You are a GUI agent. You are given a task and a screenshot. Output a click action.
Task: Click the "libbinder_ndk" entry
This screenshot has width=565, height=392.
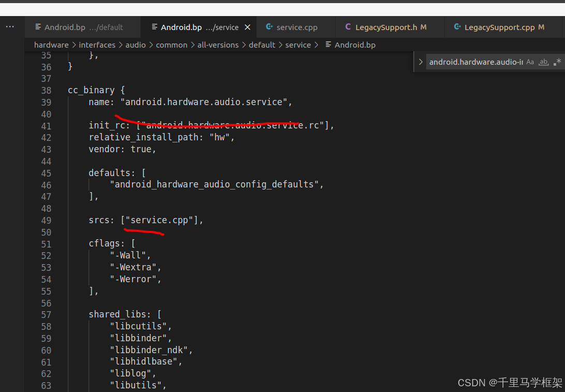(149, 350)
